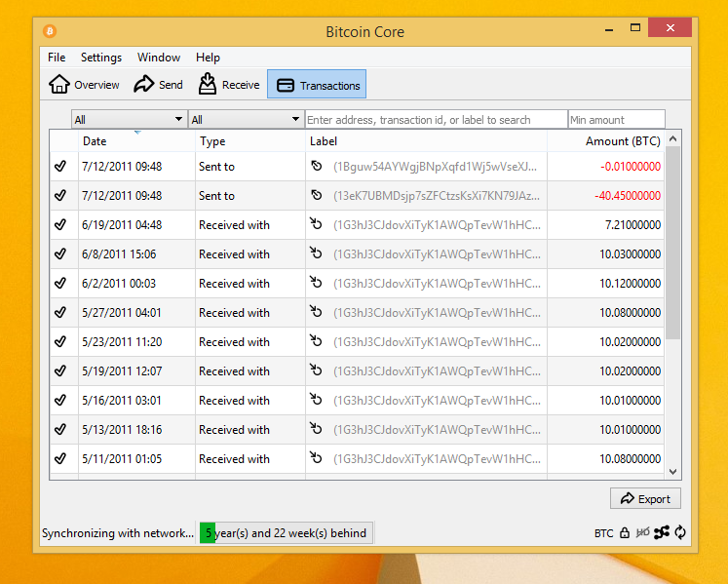The width and height of the screenshot is (728, 584).
Task: Select date 5/11/2011 01:05
Action: [122, 459]
